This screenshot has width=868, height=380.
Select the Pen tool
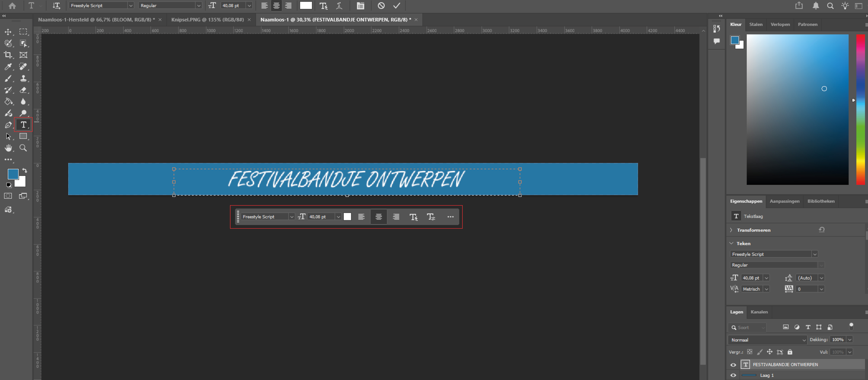8,125
